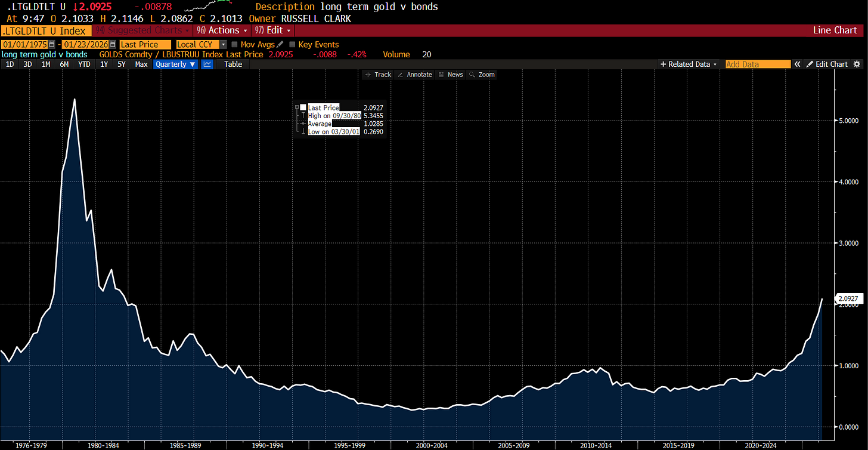The height and width of the screenshot is (450, 868).
Task: Click the Low marker icon in legend
Action: (303, 131)
